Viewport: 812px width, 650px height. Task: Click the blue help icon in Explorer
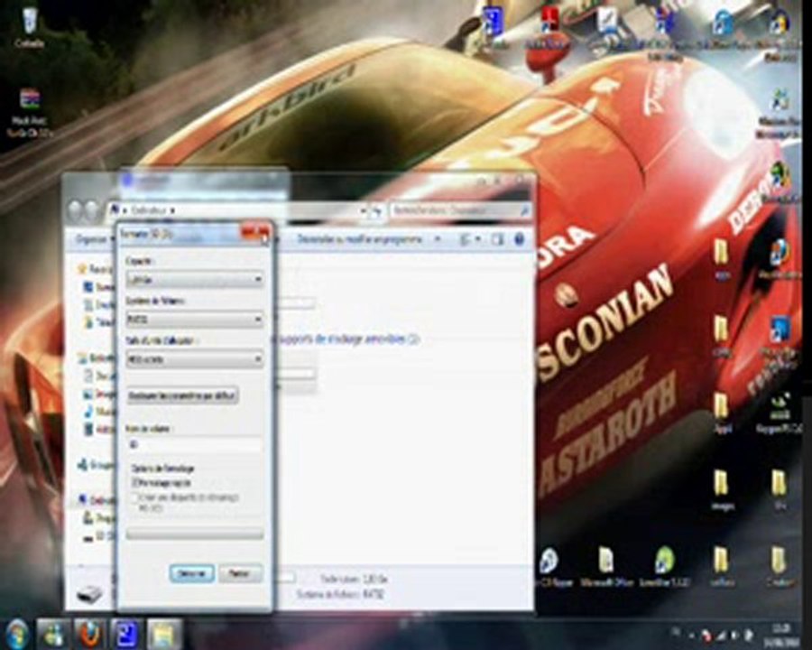(520, 239)
